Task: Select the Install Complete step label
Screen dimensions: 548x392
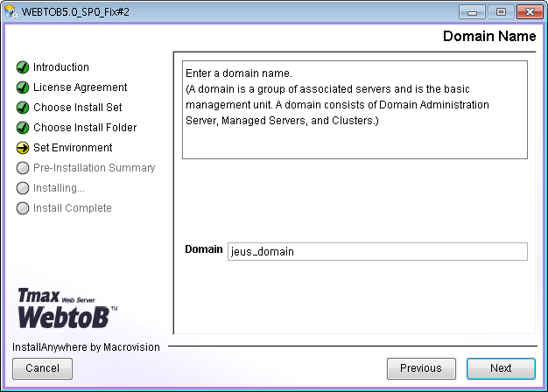Action: tap(73, 208)
